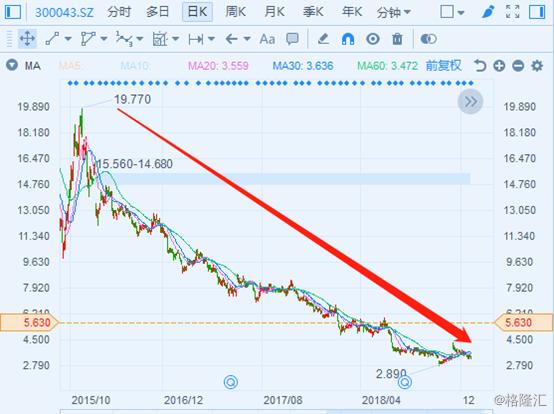The image size is (554, 414).
Task: Click the toolbar drag grip handle
Action: coord(9,39)
